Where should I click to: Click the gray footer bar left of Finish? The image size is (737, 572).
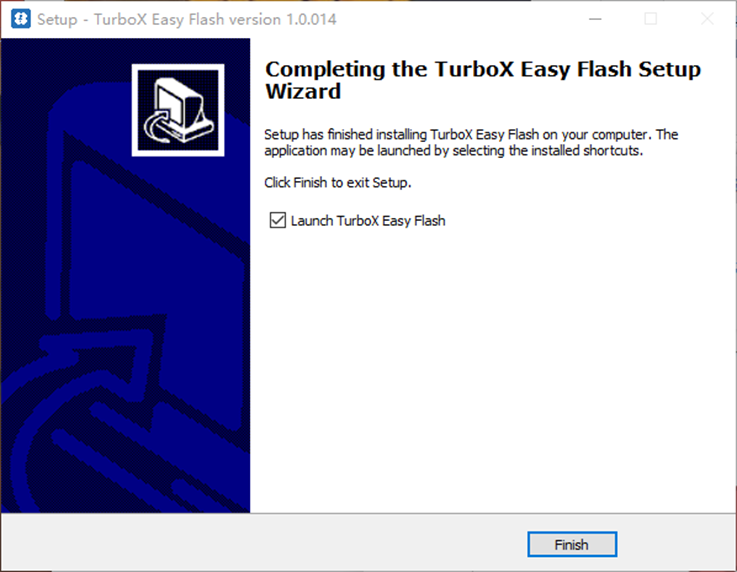point(263,543)
